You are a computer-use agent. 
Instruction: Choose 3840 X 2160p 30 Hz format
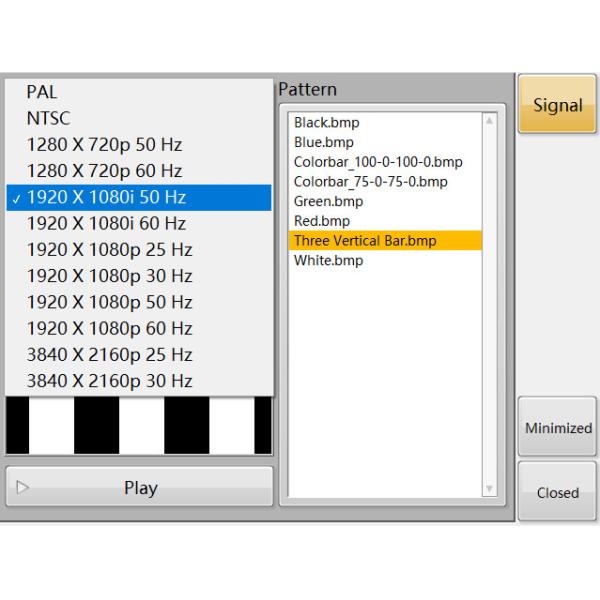tap(139, 381)
